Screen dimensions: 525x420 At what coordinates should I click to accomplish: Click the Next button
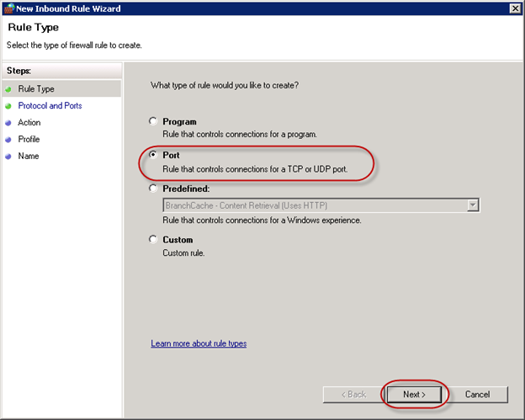coord(414,394)
